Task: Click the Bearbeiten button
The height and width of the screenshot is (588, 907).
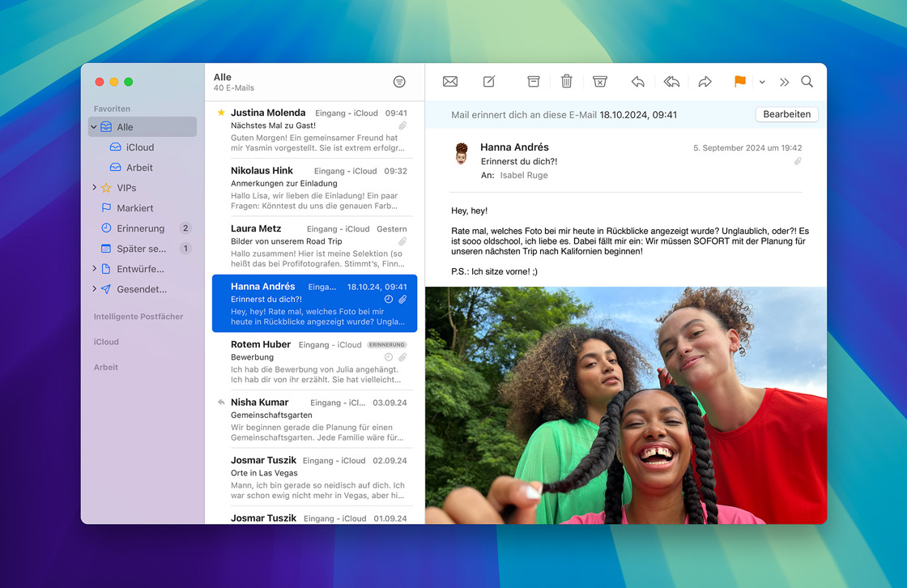Action: click(786, 114)
